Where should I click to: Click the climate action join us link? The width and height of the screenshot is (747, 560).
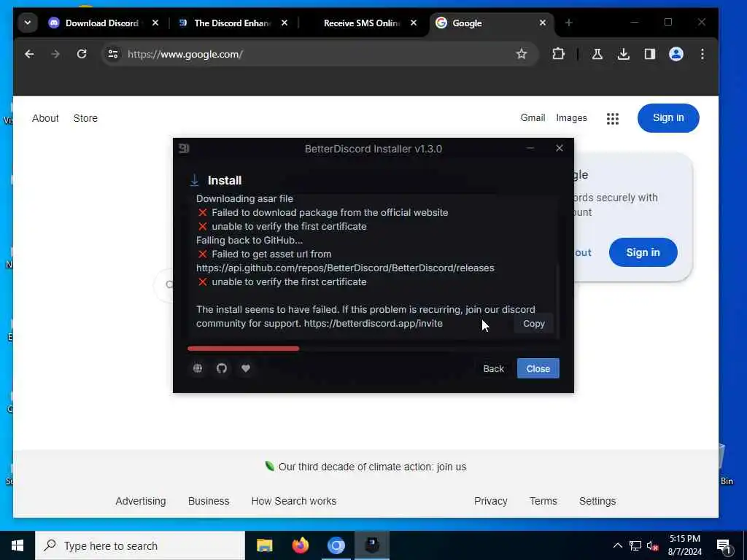[372, 467]
